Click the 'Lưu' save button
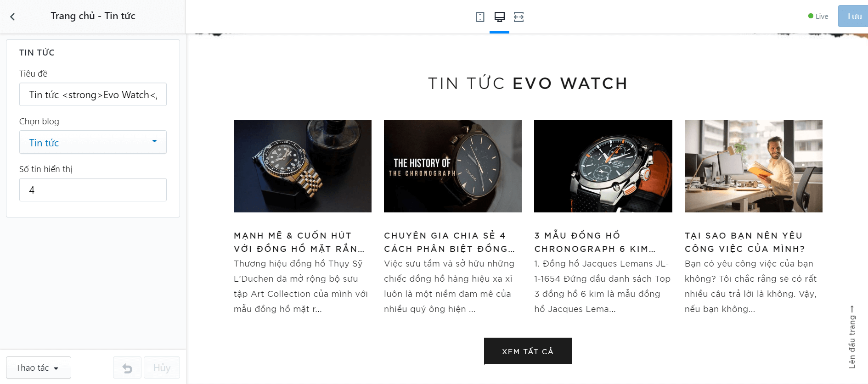Image resolution: width=868 pixels, height=384 pixels. tap(853, 17)
